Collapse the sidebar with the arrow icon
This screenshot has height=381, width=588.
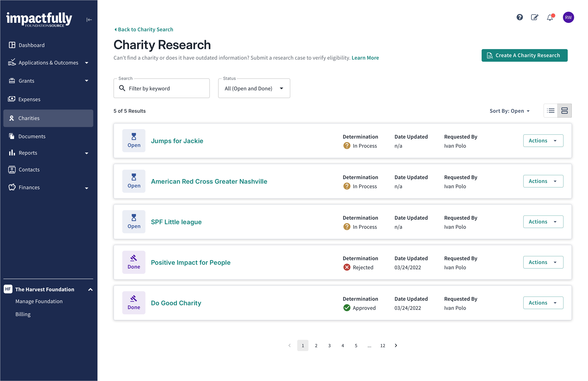[89, 20]
